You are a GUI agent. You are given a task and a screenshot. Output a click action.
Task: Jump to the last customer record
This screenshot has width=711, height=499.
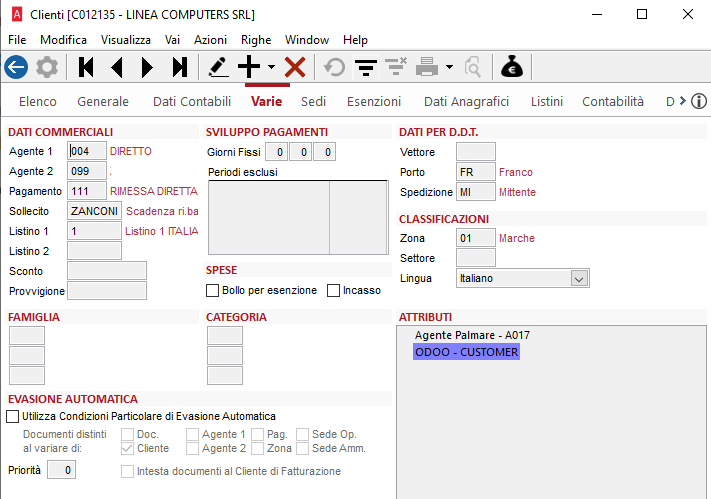pos(179,67)
